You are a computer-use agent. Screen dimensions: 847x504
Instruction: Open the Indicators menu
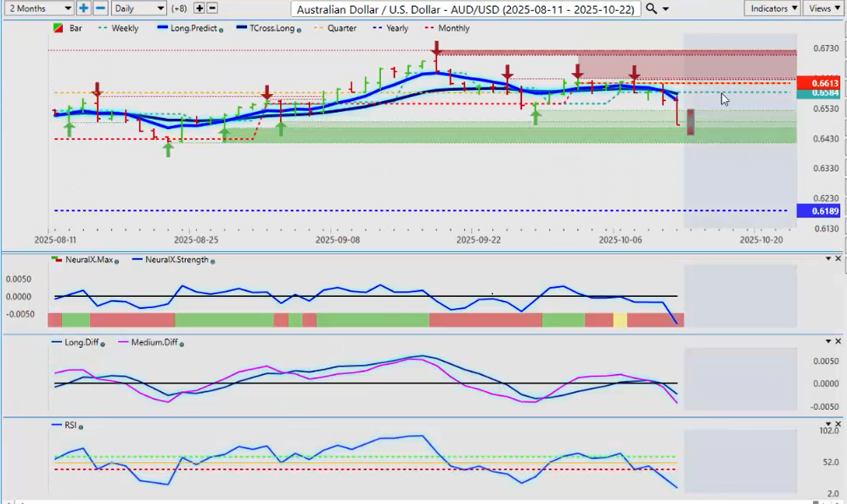point(773,8)
